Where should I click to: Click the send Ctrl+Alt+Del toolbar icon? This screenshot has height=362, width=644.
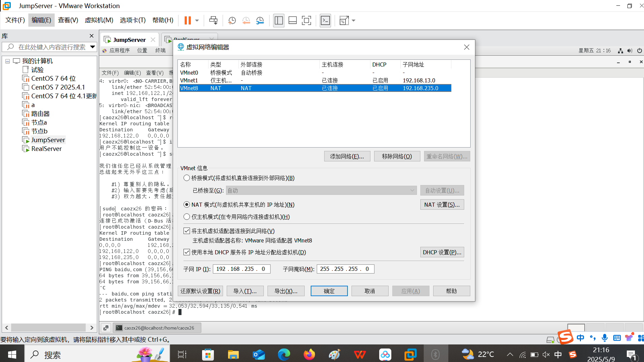point(213,20)
